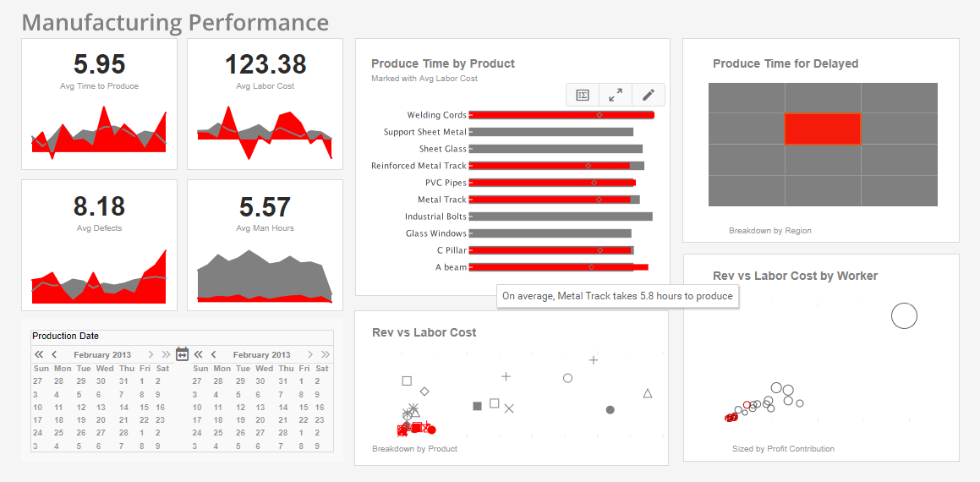This screenshot has height=482, width=980.
Task: Select day 12 in the right February calendar
Action: click(x=241, y=407)
